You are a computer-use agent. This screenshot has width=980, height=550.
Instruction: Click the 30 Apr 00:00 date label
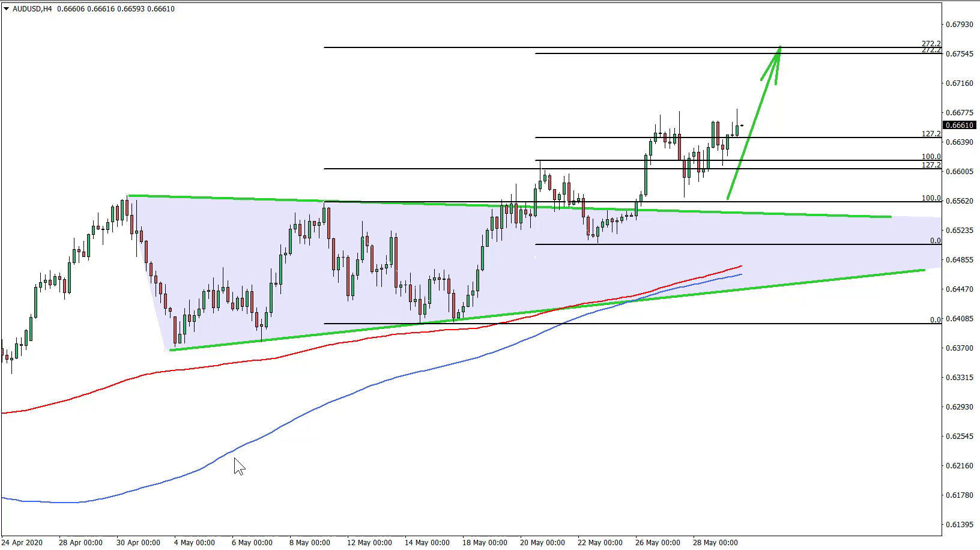[x=138, y=543]
